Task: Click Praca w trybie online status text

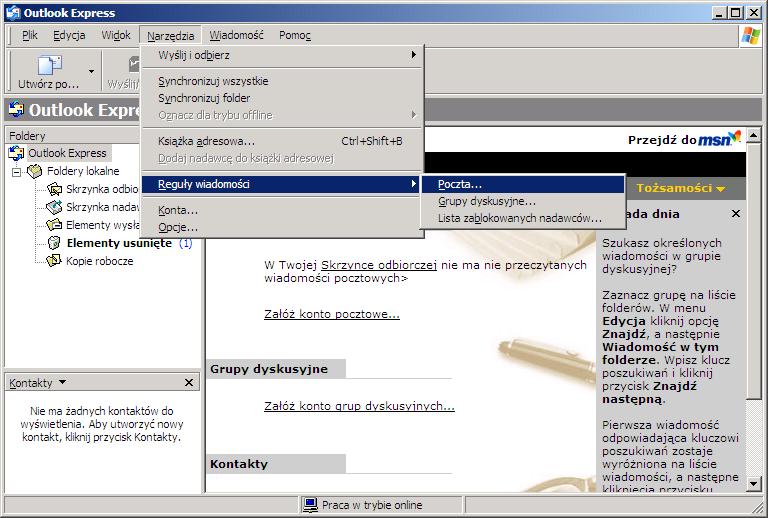Action: coord(372,505)
